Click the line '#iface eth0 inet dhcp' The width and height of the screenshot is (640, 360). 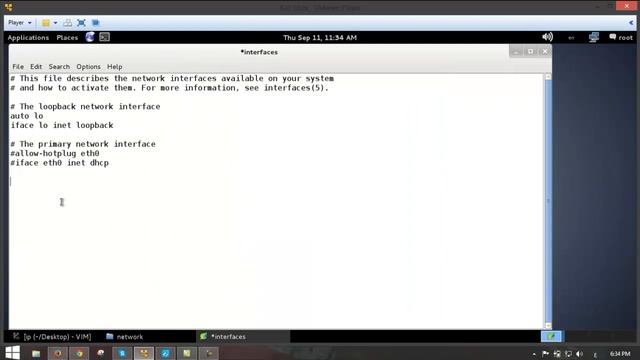[60, 163]
